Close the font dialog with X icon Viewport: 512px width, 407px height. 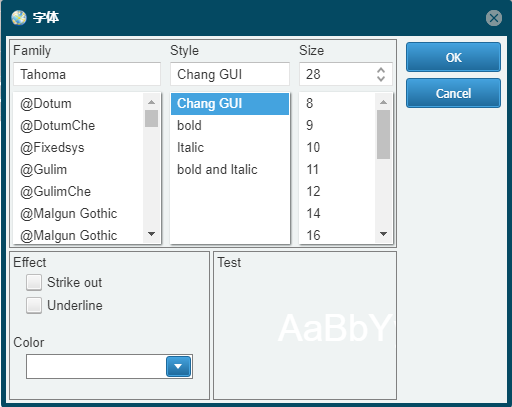[x=494, y=18]
